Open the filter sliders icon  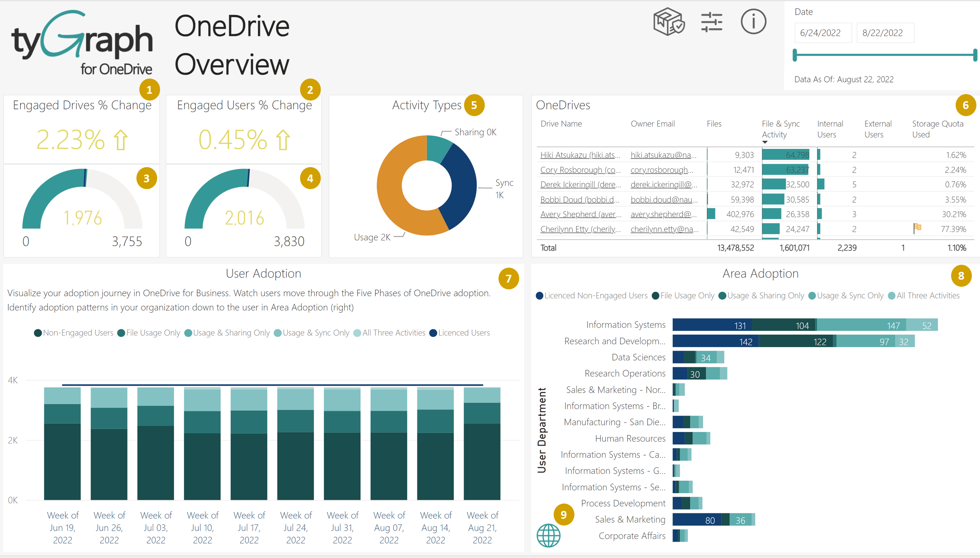[711, 22]
